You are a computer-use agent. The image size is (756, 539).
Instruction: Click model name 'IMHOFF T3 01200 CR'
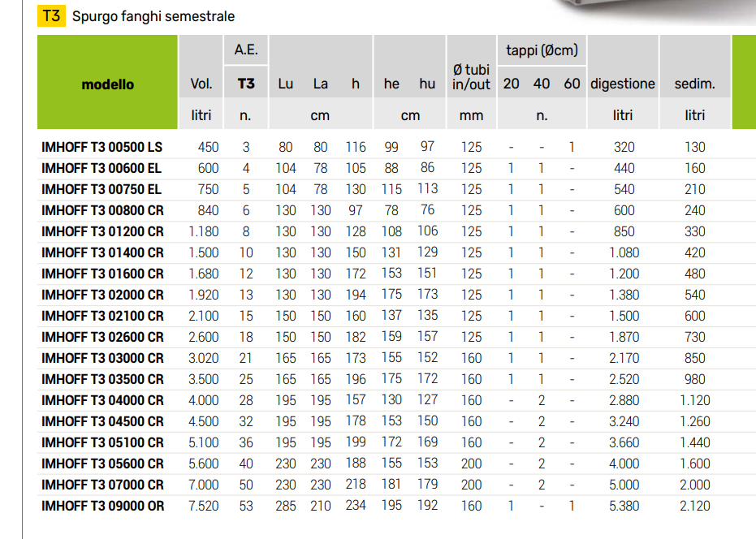click(x=102, y=231)
